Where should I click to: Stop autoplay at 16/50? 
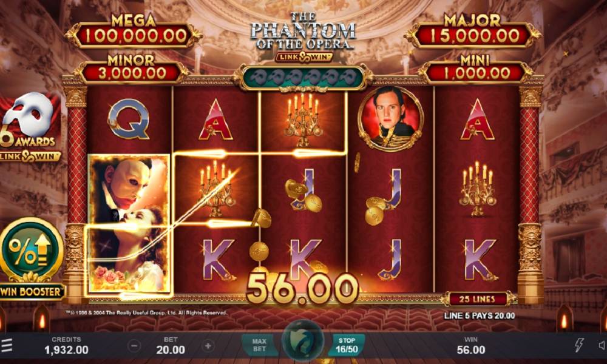[347, 345]
